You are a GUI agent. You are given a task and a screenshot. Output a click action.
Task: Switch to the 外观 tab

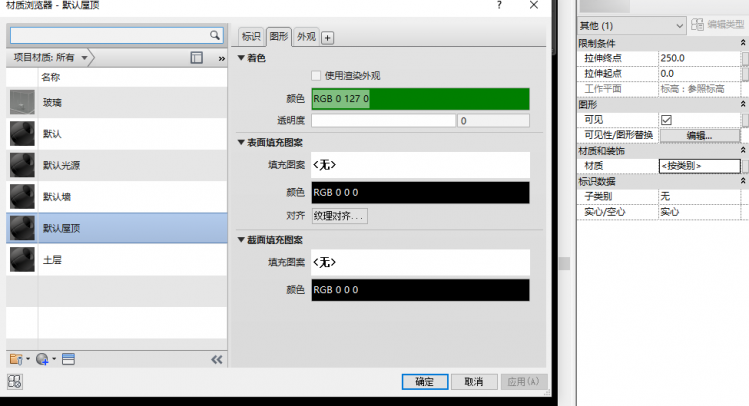tap(306, 37)
